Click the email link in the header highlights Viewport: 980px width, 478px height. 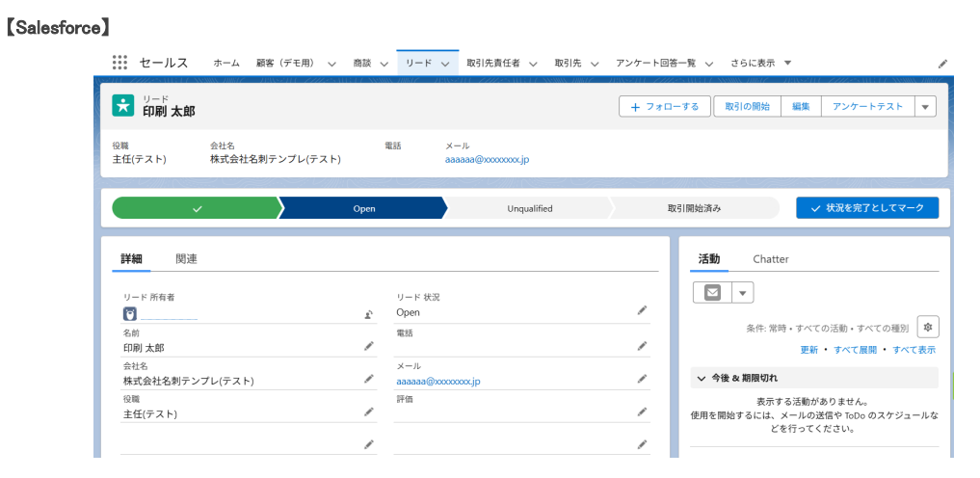point(487,159)
